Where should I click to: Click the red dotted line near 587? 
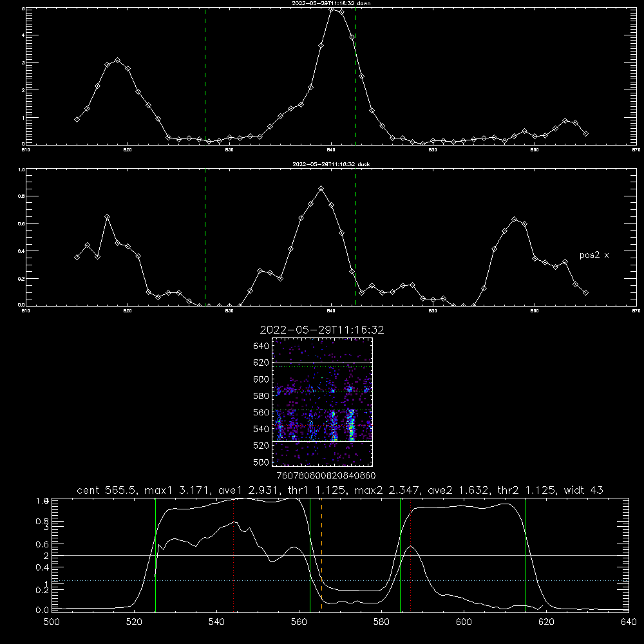click(410, 555)
